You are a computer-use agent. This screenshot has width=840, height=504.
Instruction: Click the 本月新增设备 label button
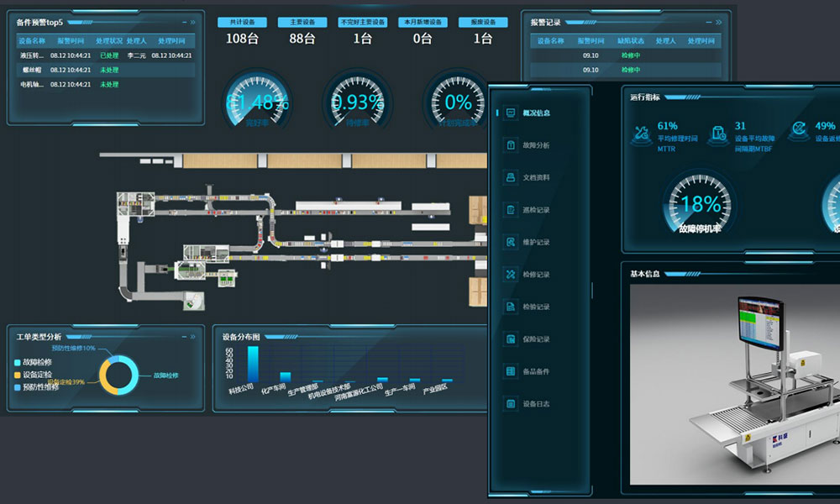(423, 22)
